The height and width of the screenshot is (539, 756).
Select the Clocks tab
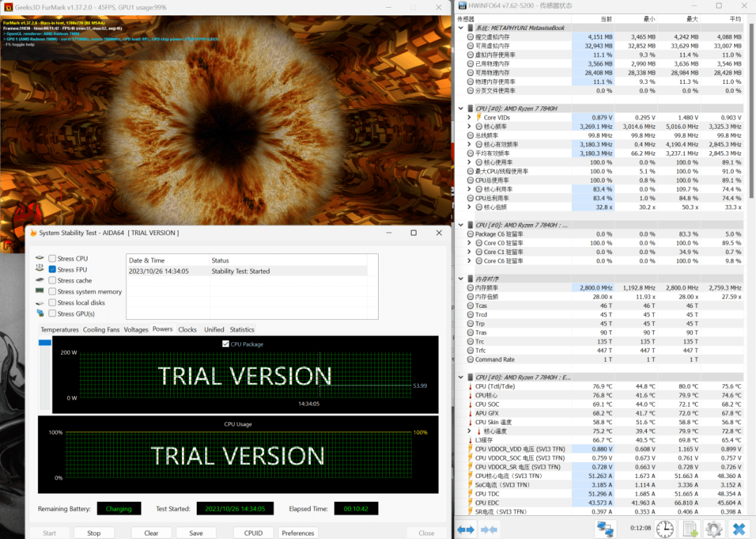coord(188,330)
